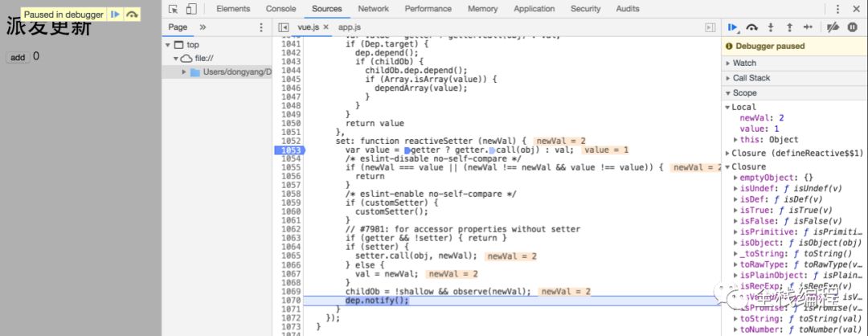Open the navigator three-dot menu
Viewport: 868px width, 336px height.
coord(262,27)
